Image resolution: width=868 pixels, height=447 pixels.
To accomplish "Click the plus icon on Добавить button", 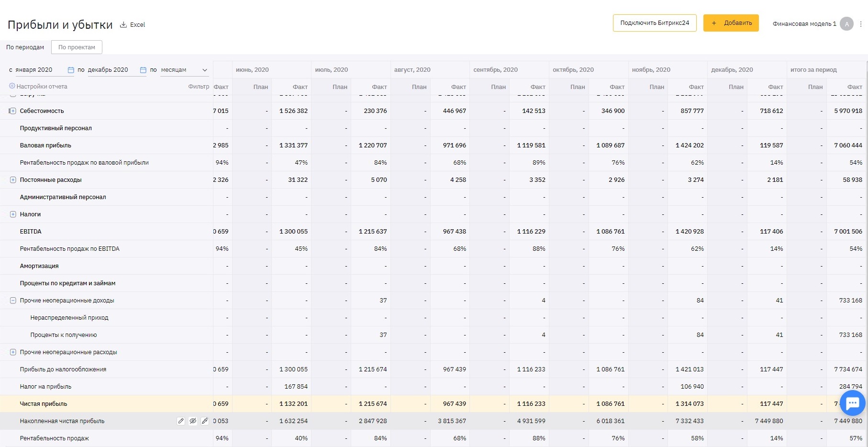I will (714, 23).
